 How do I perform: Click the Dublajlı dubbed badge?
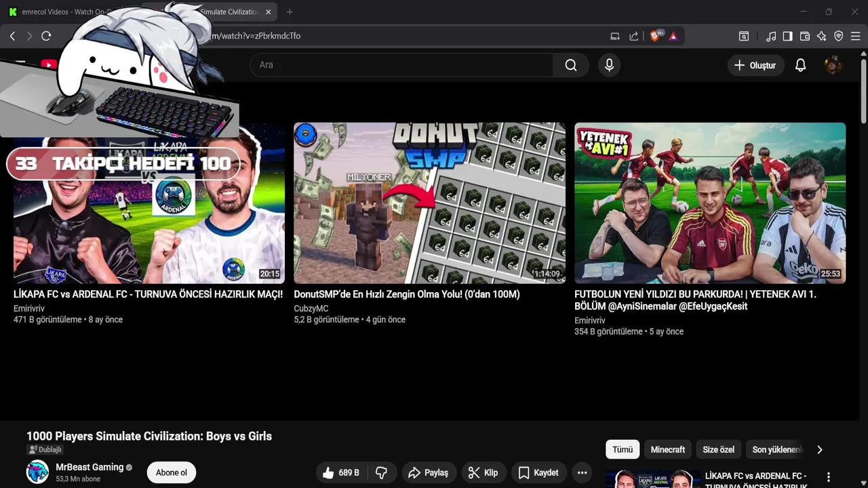(x=45, y=449)
